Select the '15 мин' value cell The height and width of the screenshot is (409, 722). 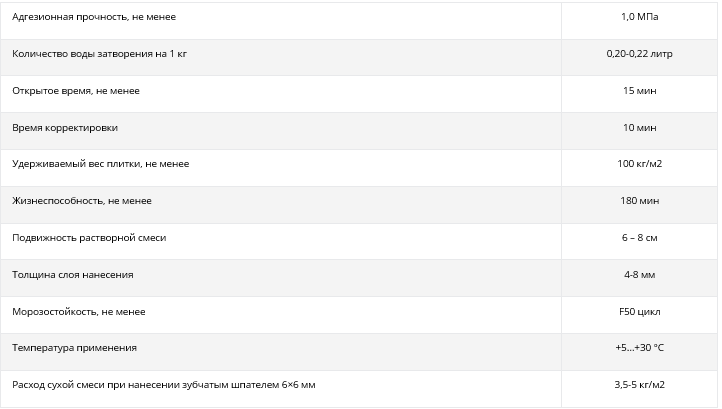point(639,91)
